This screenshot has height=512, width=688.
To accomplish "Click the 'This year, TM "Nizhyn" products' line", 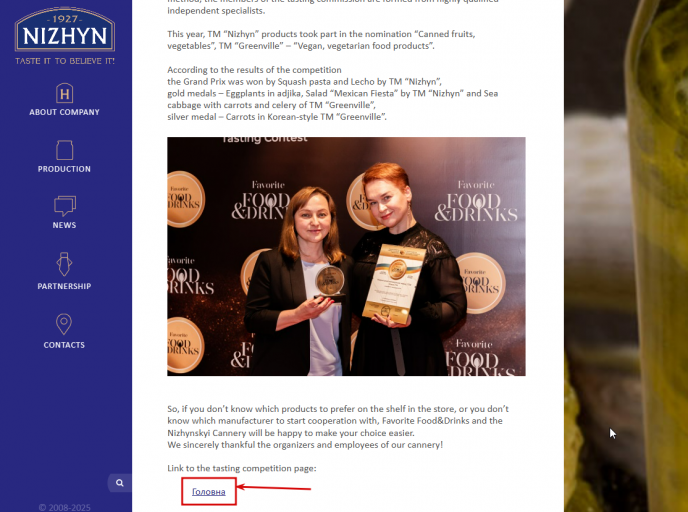I will [x=321, y=34].
